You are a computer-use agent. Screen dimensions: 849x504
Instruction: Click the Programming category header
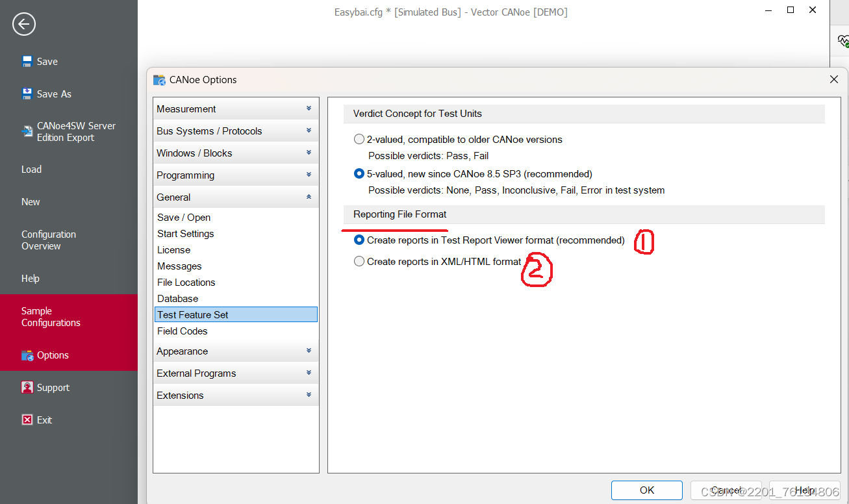pos(236,175)
